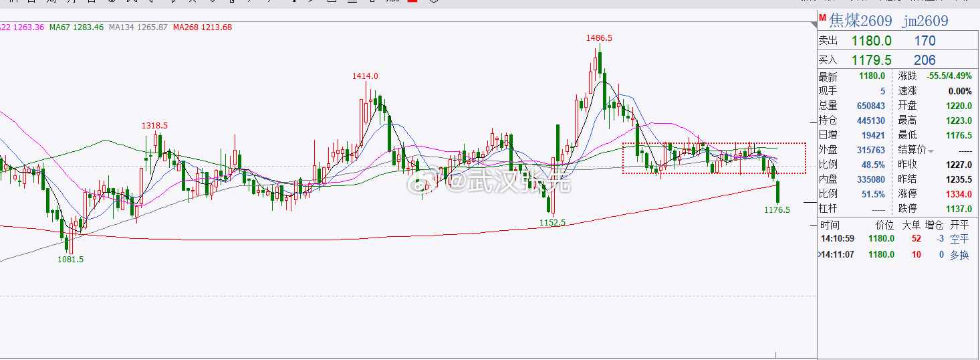Viewport: 980px width, 360px height.
Task: Click the 持仓 value 445130
Action: click(871, 120)
